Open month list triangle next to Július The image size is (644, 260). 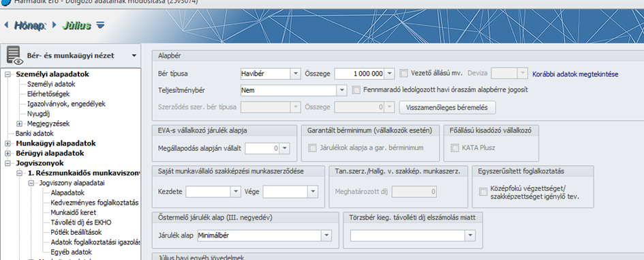(100, 25)
